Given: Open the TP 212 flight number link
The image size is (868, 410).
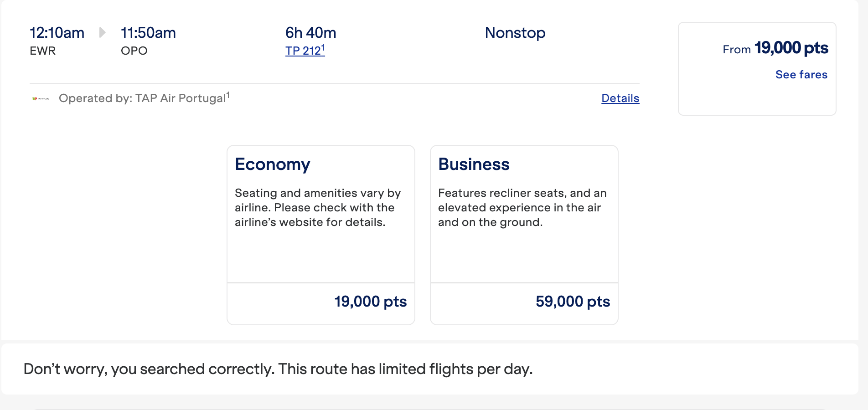Looking at the screenshot, I should tap(302, 51).
